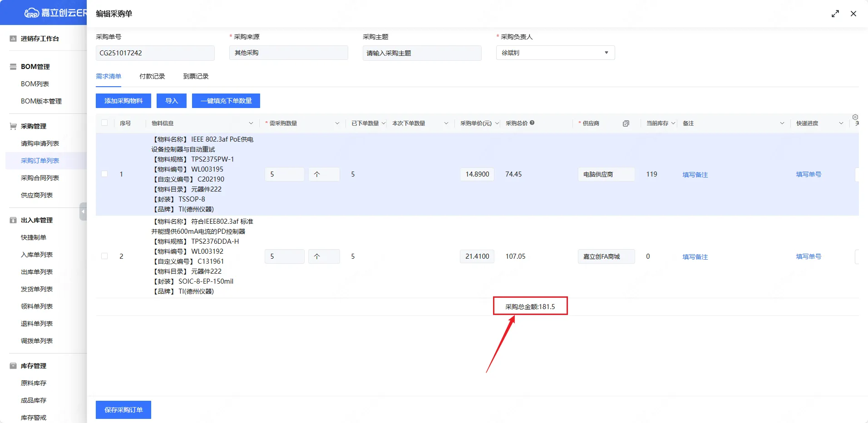Click the supplier column batch copy icon

click(x=626, y=123)
